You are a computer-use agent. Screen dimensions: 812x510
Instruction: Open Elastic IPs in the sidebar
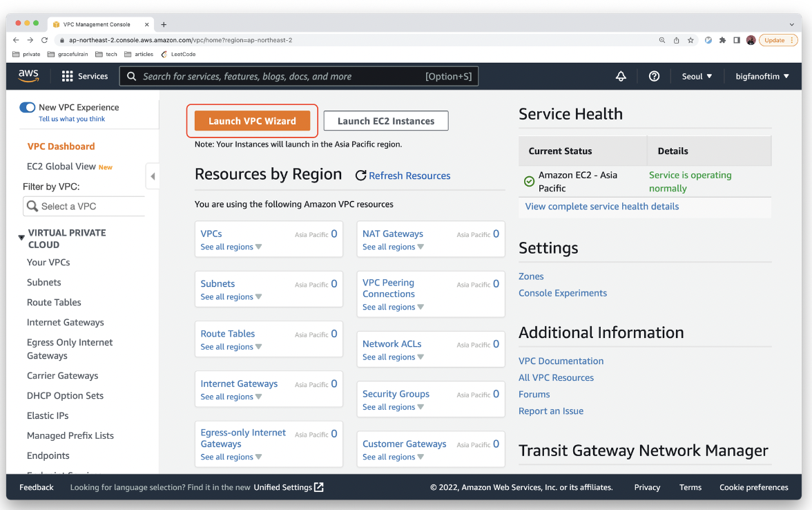click(48, 416)
